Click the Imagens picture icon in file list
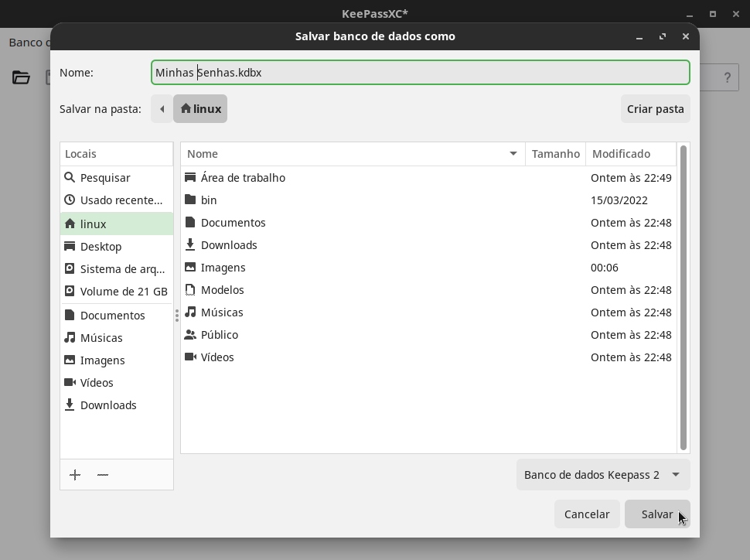 (190, 267)
